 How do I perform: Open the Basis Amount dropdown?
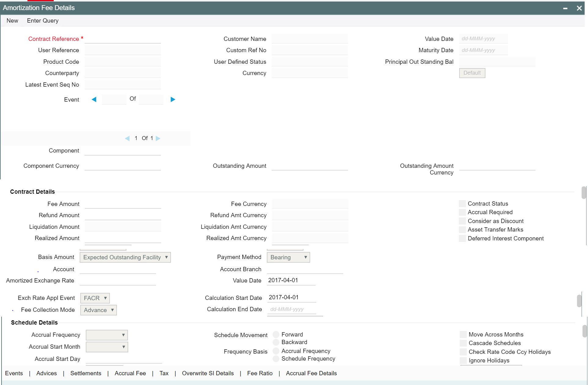tap(125, 257)
